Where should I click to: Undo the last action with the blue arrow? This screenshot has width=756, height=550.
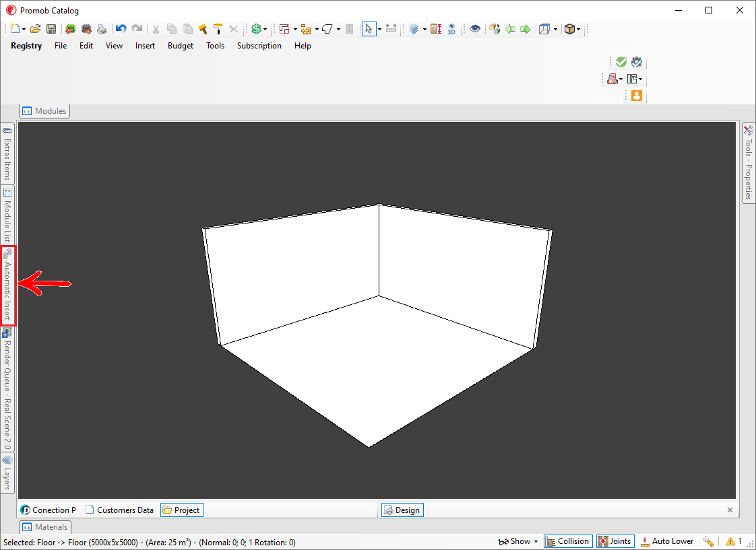(121, 29)
